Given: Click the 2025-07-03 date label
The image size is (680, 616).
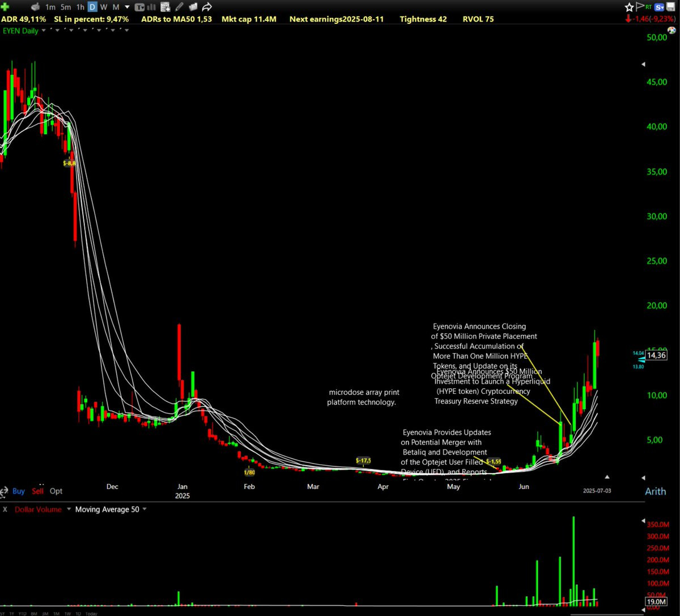Looking at the screenshot, I should [x=597, y=491].
